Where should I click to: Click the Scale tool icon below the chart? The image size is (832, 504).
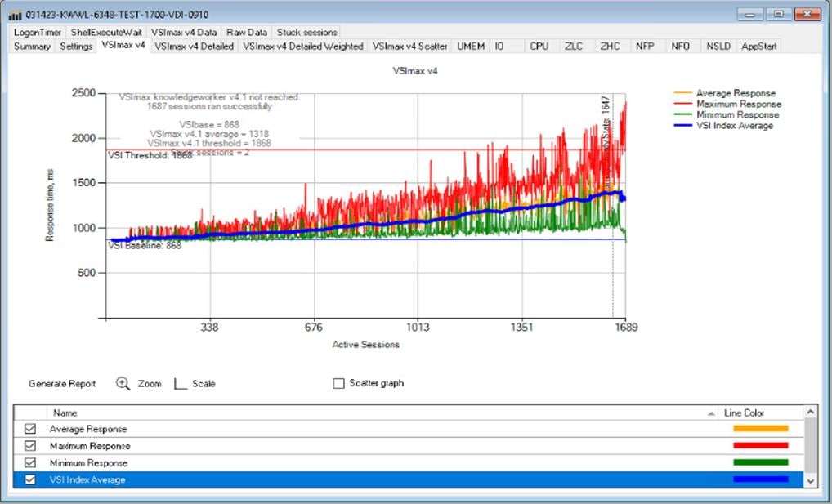[179, 383]
